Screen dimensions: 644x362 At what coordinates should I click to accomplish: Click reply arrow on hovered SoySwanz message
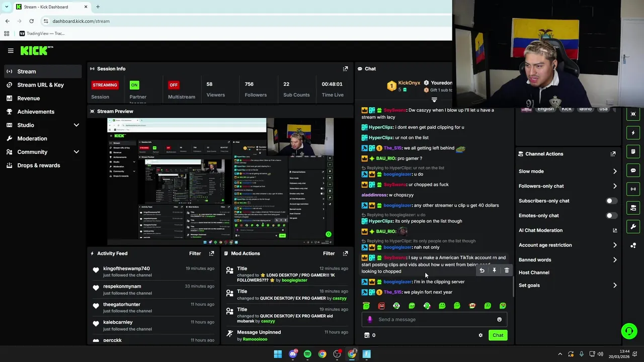pos(482,270)
